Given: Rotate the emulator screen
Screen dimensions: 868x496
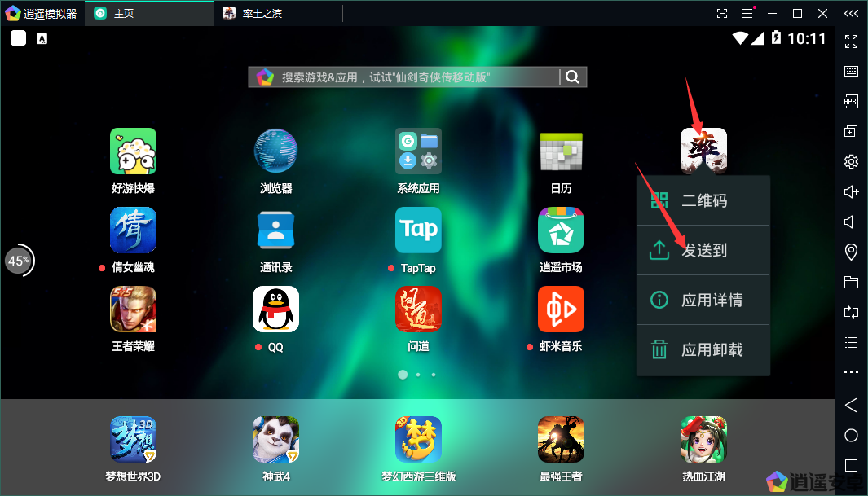Looking at the screenshot, I should pyautogui.click(x=852, y=313).
